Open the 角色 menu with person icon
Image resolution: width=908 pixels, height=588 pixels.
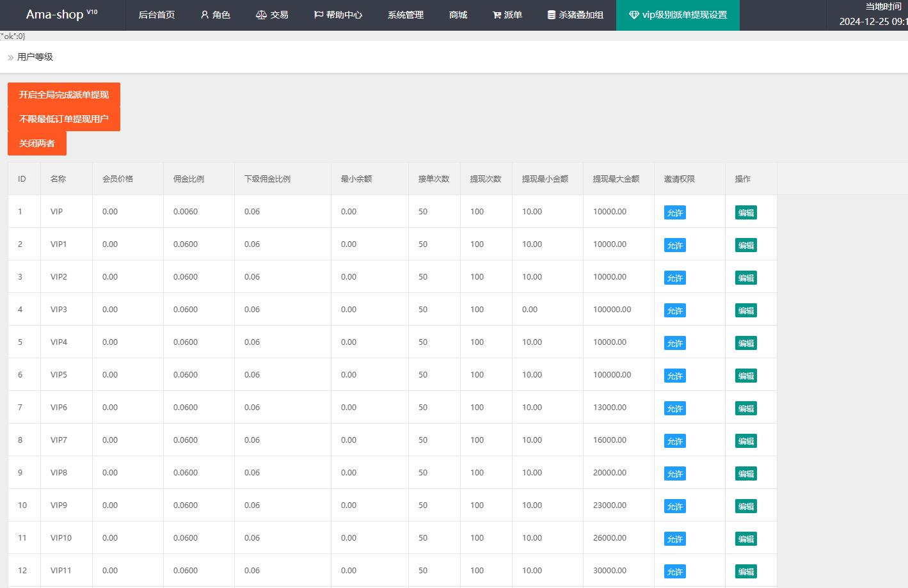(215, 15)
